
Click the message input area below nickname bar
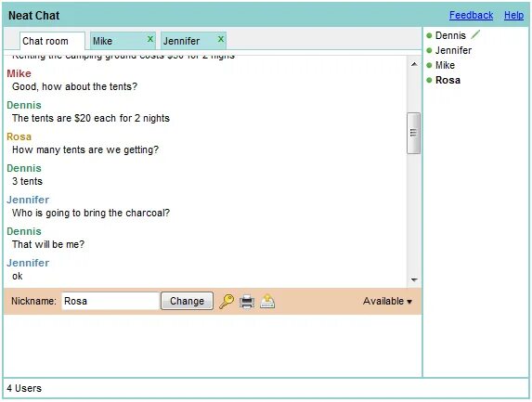213,345
